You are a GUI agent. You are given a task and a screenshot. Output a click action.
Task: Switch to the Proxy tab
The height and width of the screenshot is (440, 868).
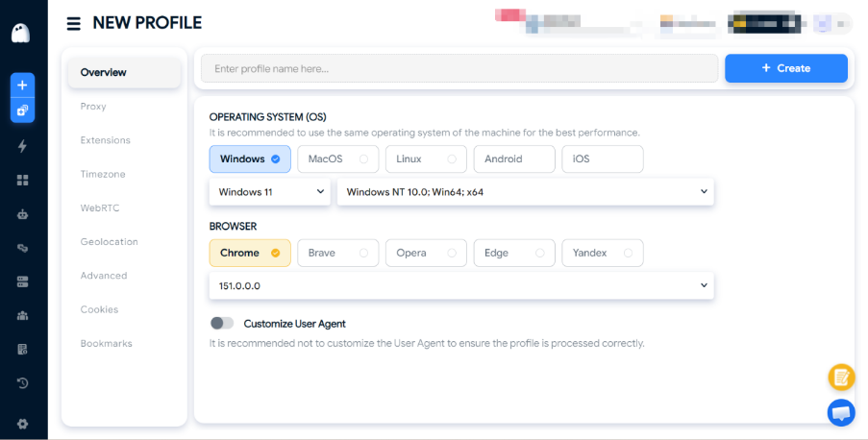(93, 107)
